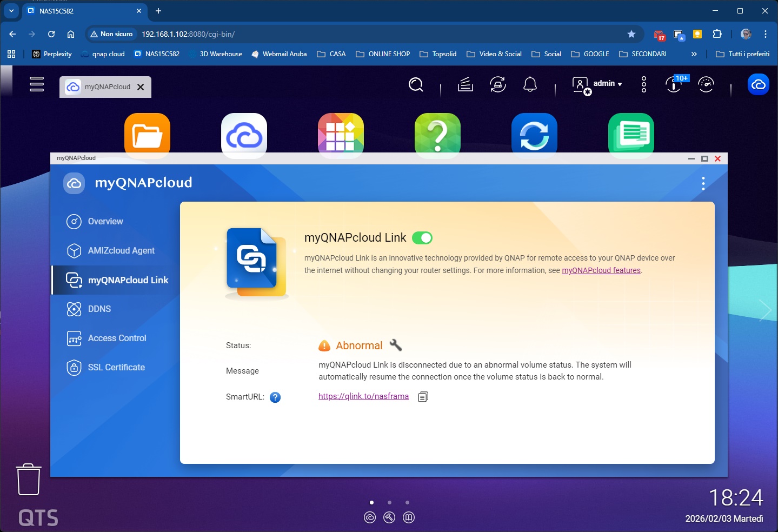Open the QTS main hamburger menu

[x=37, y=84]
